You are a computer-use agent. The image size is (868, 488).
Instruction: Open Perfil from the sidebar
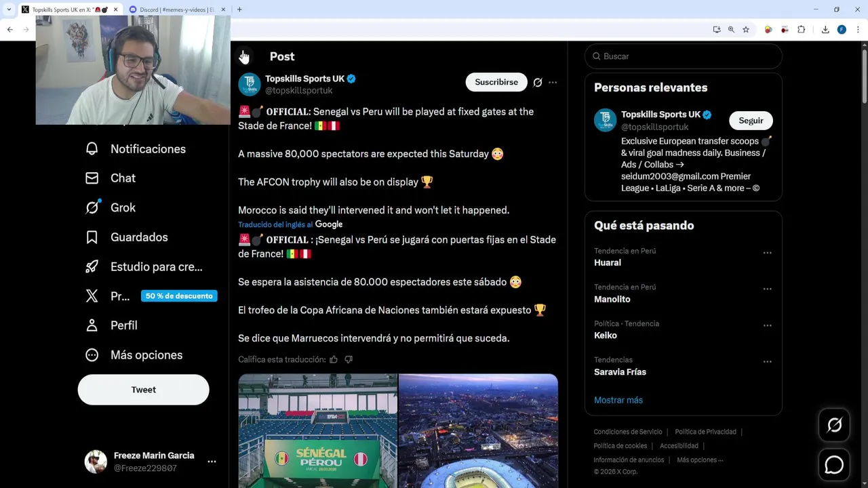[x=112, y=325]
